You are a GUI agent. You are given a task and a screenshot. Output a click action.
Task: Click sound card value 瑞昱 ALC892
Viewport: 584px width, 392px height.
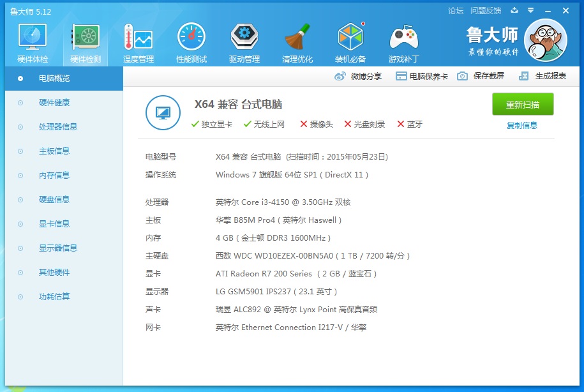click(297, 310)
